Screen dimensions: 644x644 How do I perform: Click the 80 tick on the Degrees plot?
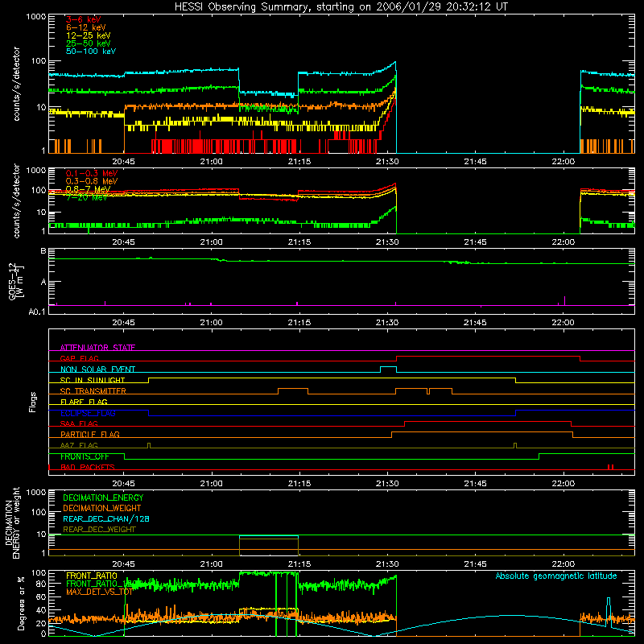(41, 584)
